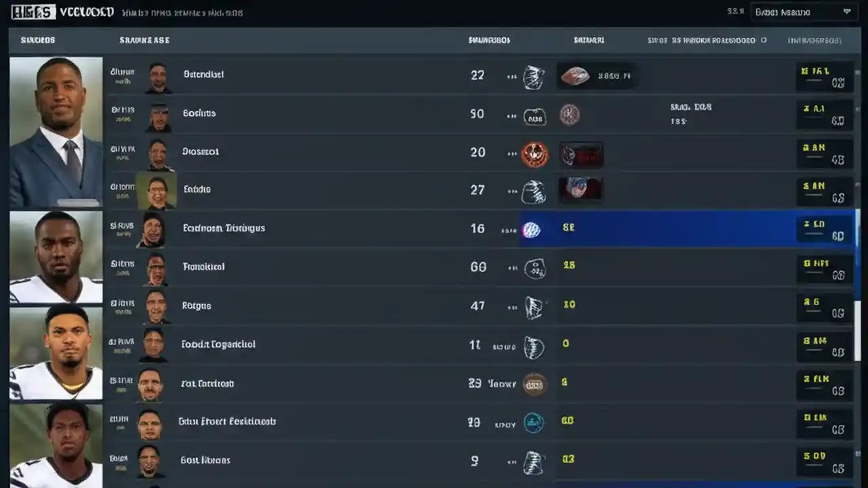Click the bronze badge icon beside number 90
Screen dimensions: 868x488
(570, 115)
